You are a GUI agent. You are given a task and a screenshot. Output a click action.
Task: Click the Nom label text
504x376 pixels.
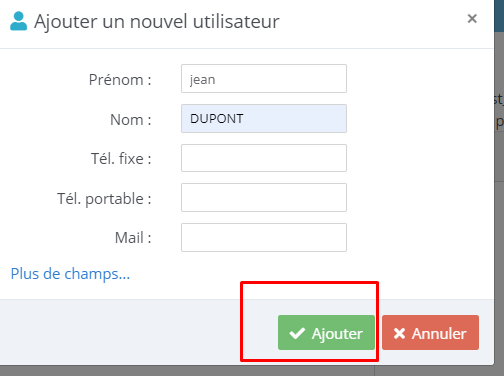(131, 119)
